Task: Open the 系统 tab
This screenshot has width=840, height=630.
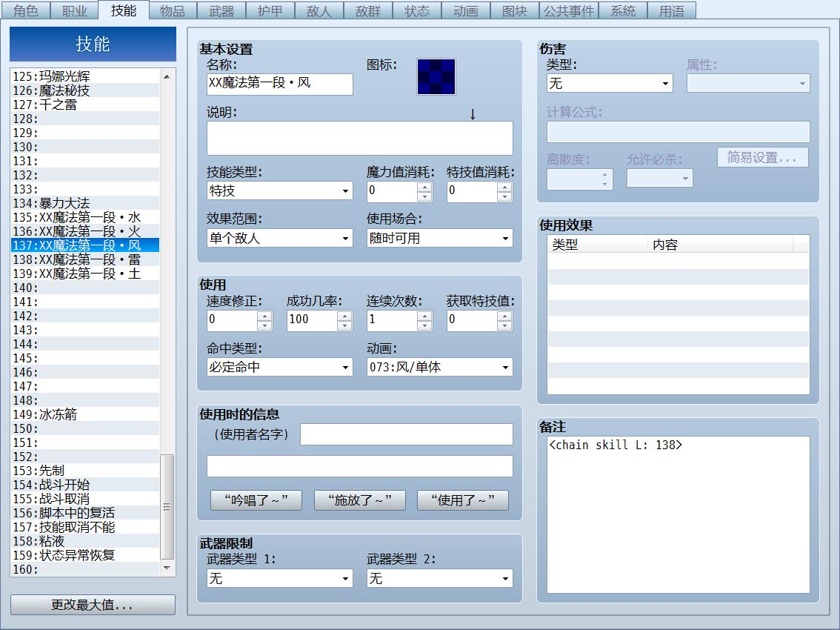Action: 623,10
